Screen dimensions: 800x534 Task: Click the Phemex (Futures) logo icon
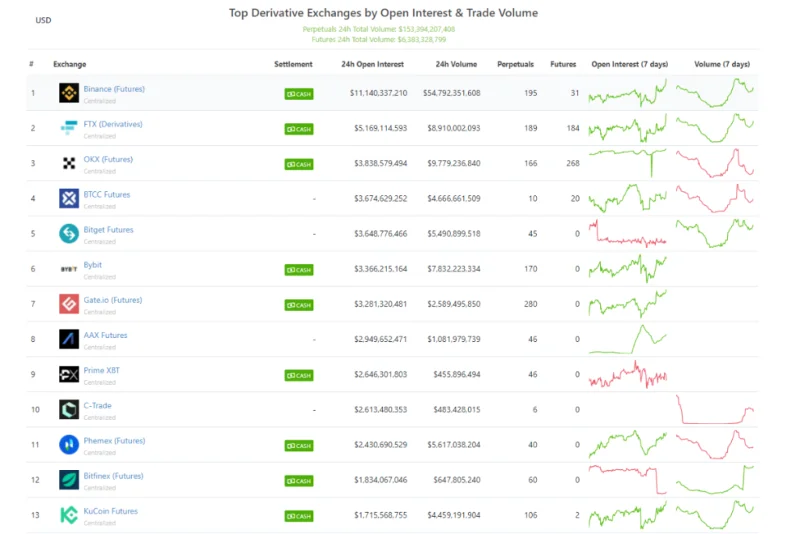[x=69, y=445]
